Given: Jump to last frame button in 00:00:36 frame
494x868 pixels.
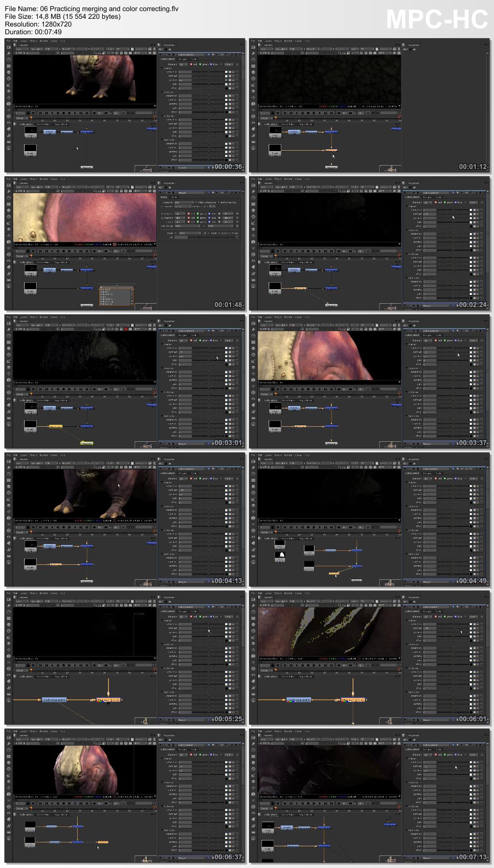Looking at the screenshot, I should click(x=87, y=113).
